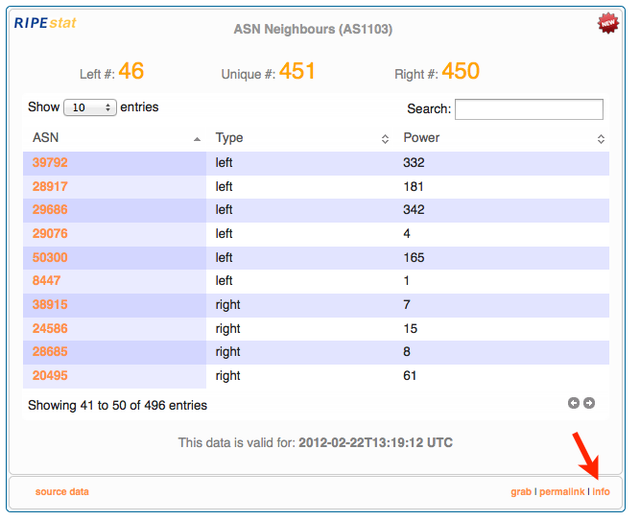Click the type cell in row 20495
640x520 pixels.
coord(228,376)
